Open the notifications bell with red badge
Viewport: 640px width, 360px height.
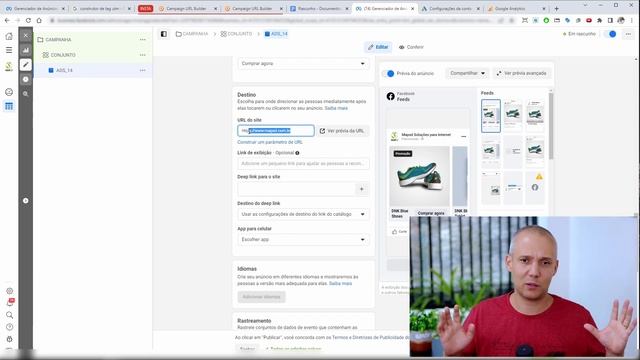coord(10,302)
